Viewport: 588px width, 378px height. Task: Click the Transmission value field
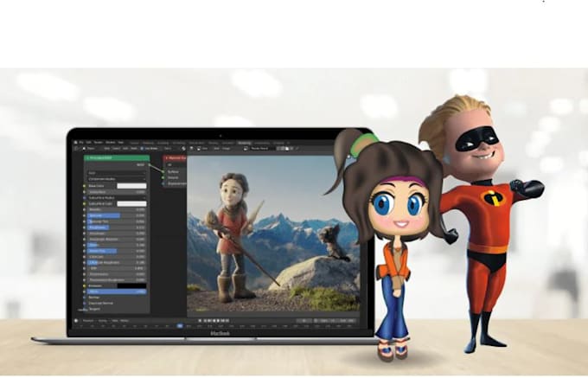click(117, 274)
